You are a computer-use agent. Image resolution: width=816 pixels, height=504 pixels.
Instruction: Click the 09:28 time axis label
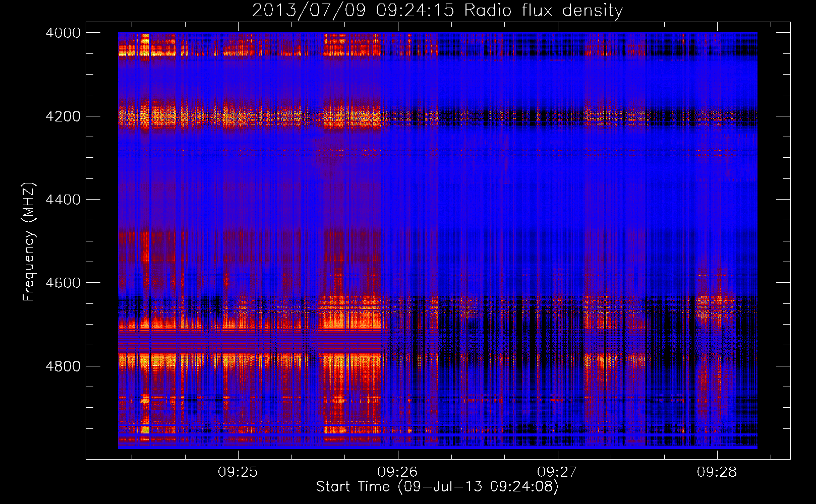(x=717, y=472)
